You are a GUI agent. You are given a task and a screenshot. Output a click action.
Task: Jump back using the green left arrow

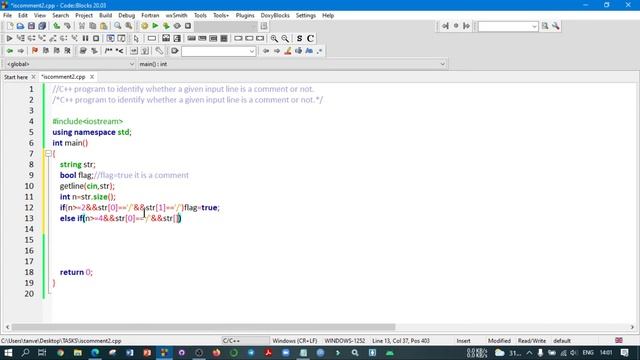coord(9,51)
